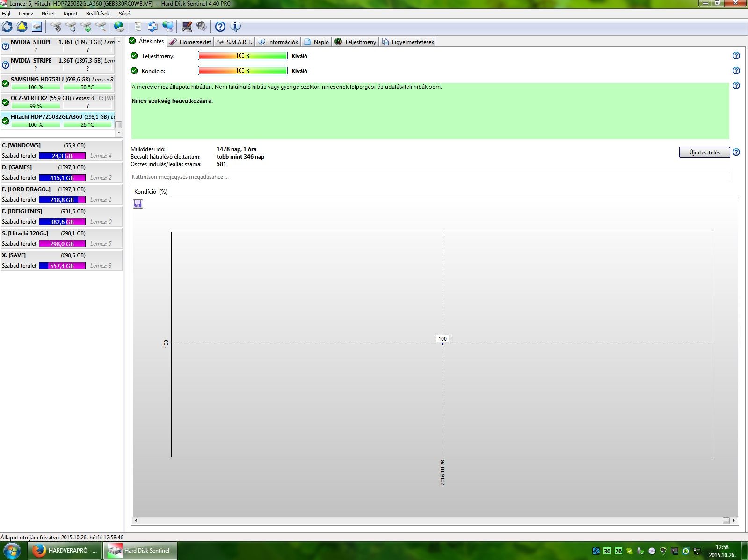This screenshot has width=748, height=560.
Task: Click the green check icon of Hitachi HDP725032GLA360
Action: click(6, 121)
